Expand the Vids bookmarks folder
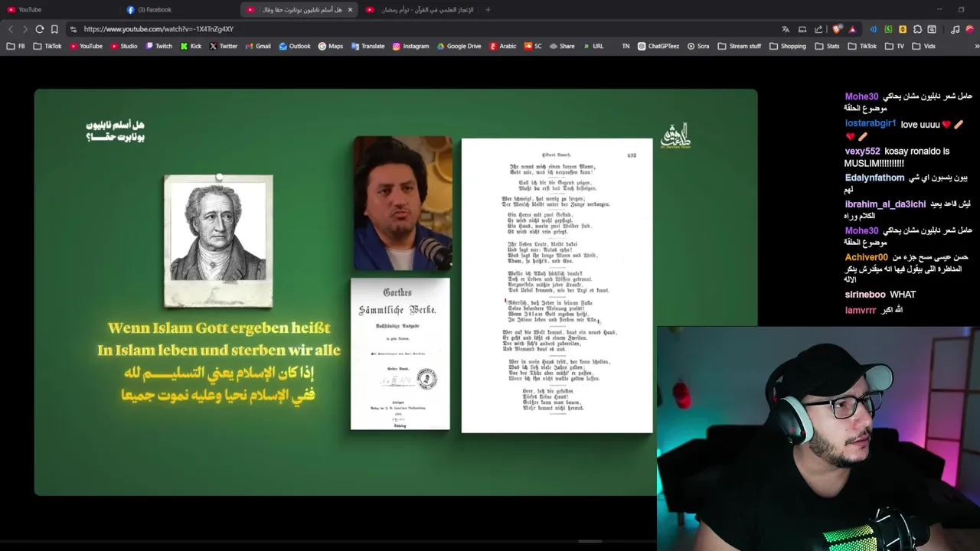The height and width of the screenshot is (551, 980). pos(924,46)
